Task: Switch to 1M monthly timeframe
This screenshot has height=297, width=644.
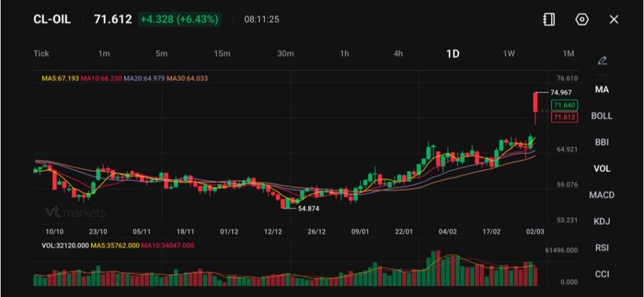Action: (x=569, y=53)
